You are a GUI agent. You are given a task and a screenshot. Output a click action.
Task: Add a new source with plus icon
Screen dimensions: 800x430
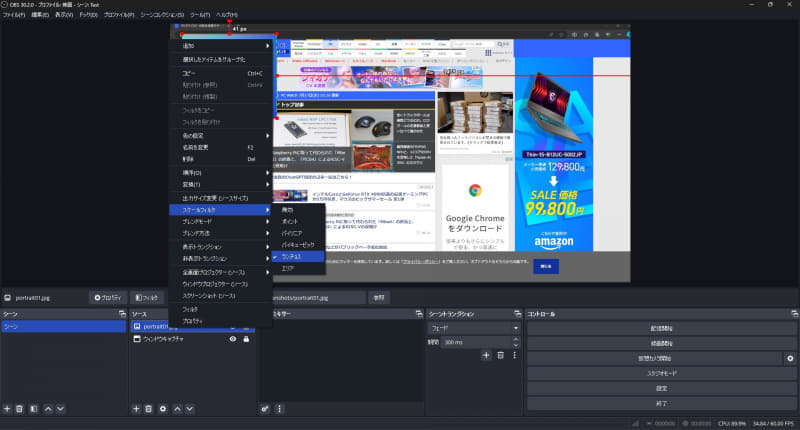pyautogui.click(x=136, y=409)
